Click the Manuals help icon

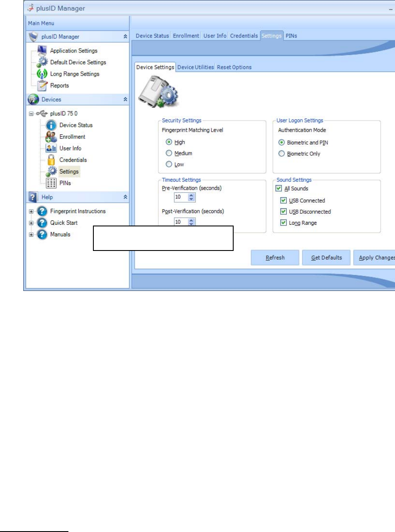point(42,235)
